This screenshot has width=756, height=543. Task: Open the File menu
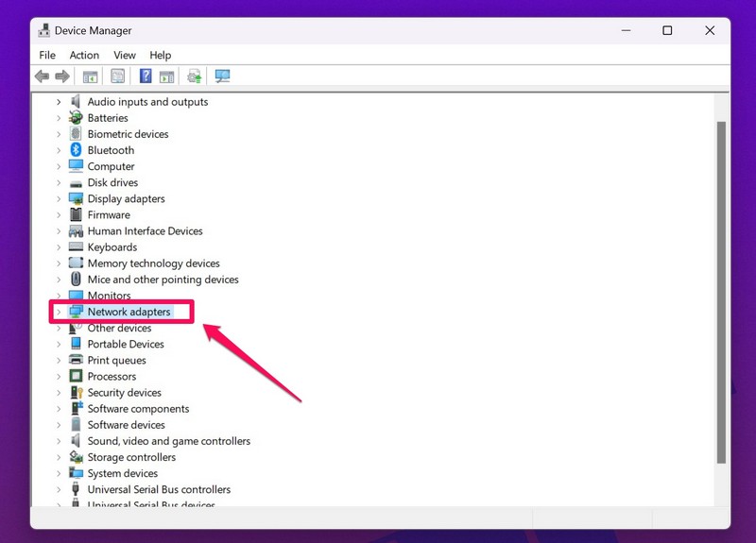point(47,56)
